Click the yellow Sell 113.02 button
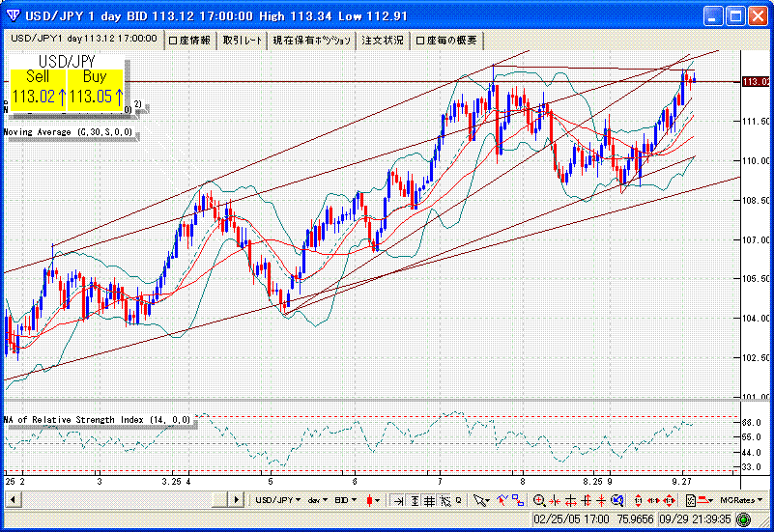The width and height of the screenshot is (774, 532). pos(39,87)
